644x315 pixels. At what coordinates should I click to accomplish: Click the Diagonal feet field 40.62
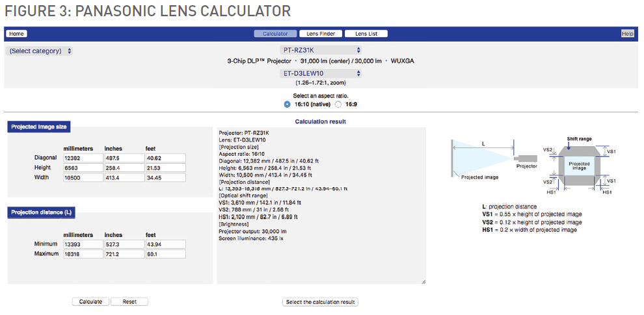[x=165, y=158]
